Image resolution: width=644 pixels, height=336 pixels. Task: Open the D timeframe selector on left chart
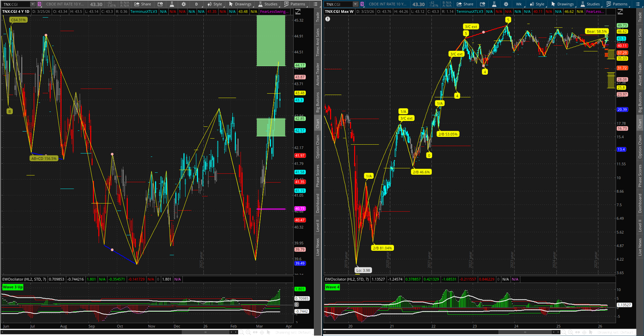point(196,4)
